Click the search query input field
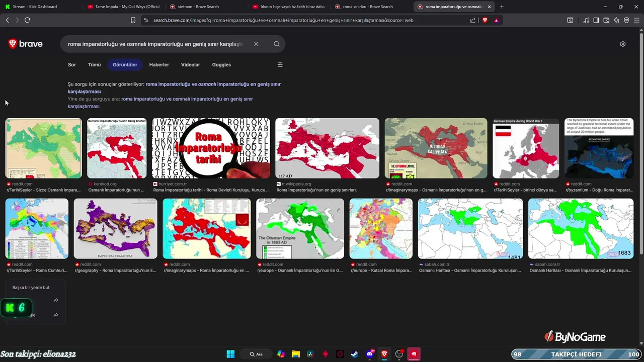644x362 pixels. point(156,44)
